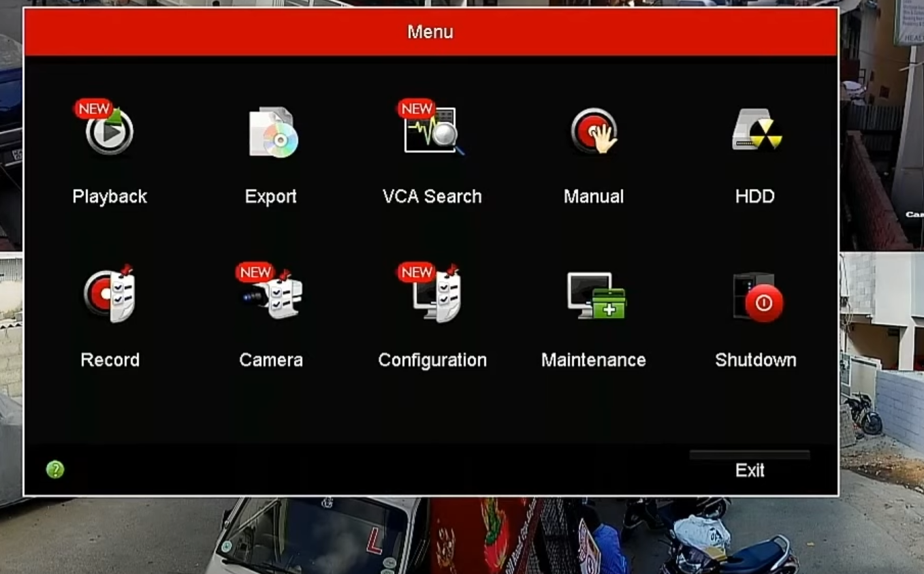
Task: Open HDD management
Action: pyautogui.click(x=754, y=131)
